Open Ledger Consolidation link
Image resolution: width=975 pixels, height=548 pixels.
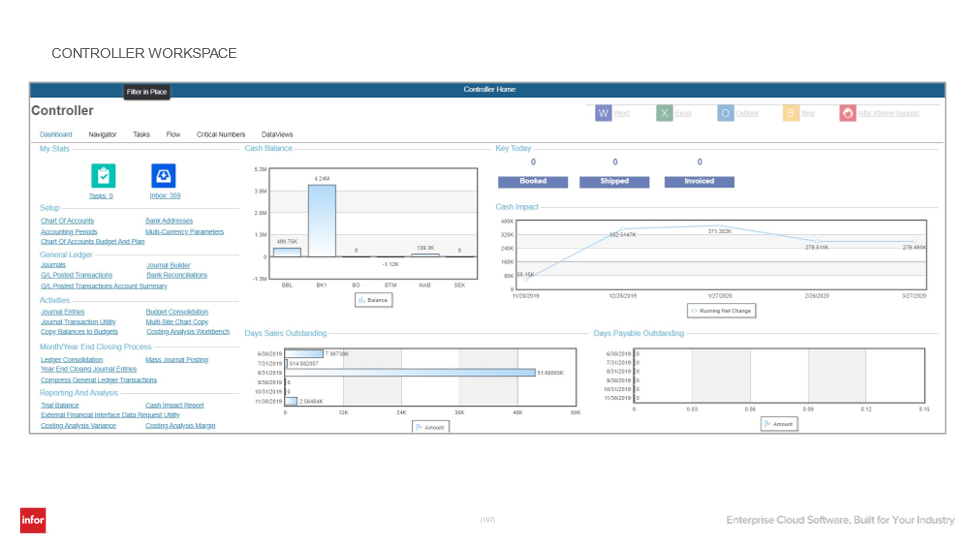72,360
